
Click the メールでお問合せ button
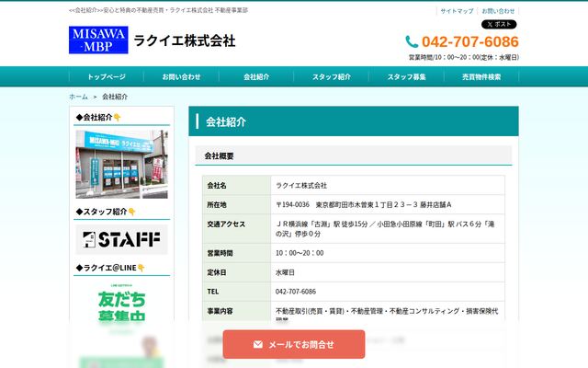[x=294, y=344]
